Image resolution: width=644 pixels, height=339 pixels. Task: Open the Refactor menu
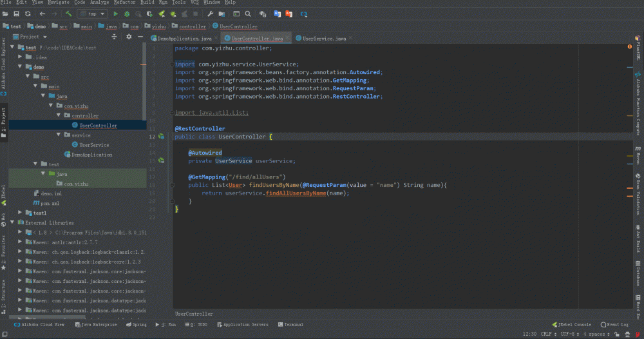coord(124,3)
